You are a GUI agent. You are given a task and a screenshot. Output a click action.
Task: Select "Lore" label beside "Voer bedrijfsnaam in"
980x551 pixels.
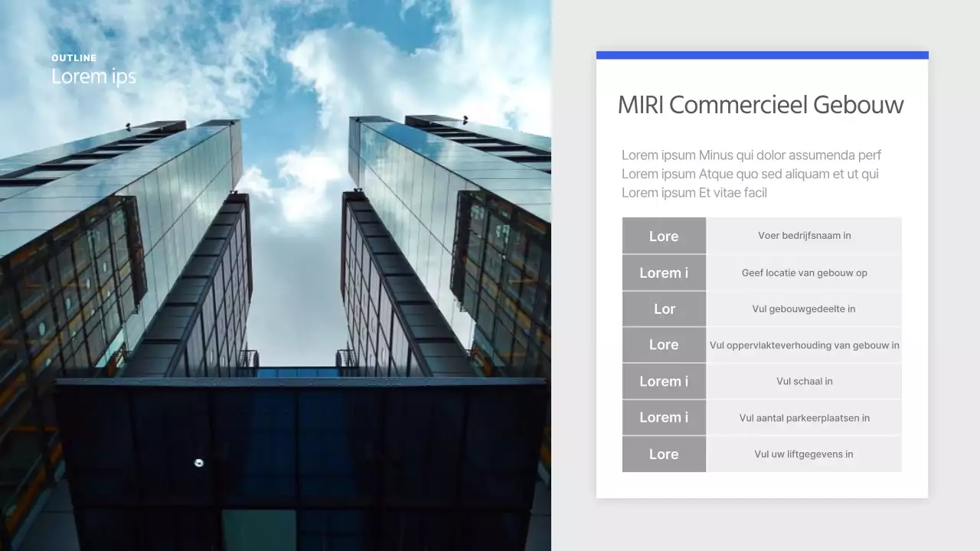pyautogui.click(x=664, y=236)
